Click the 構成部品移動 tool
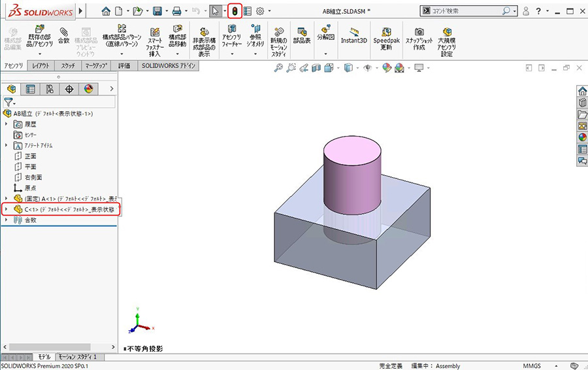The height and width of the screenshot is (370, 588). [x=177, y=36]
